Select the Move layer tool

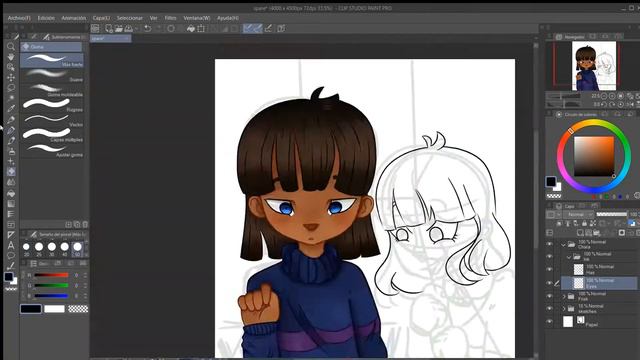(x=11, y=78)
